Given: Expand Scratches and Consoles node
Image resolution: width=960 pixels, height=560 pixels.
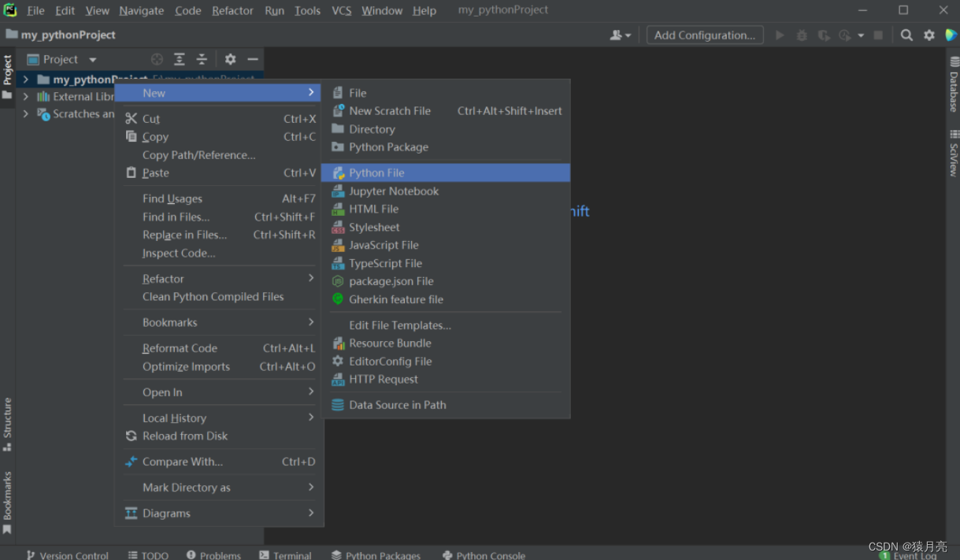Looking at the screenshot, I should pos(26,114).
